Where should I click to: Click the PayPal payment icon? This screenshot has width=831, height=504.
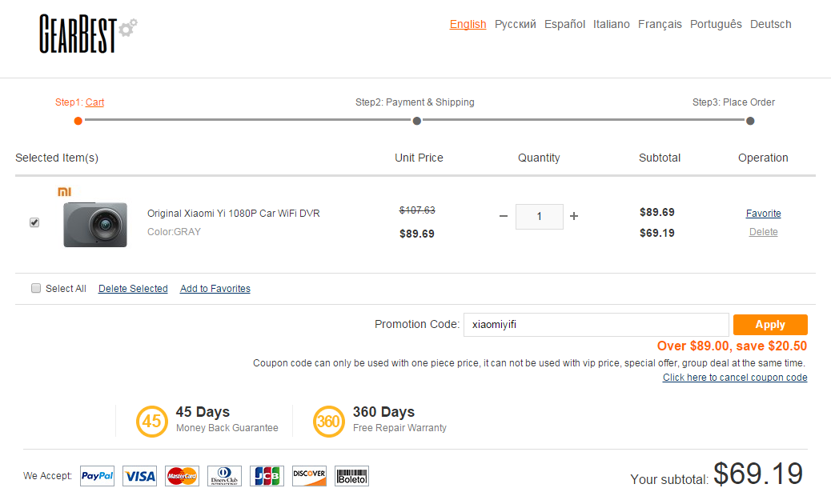point(98,476)
